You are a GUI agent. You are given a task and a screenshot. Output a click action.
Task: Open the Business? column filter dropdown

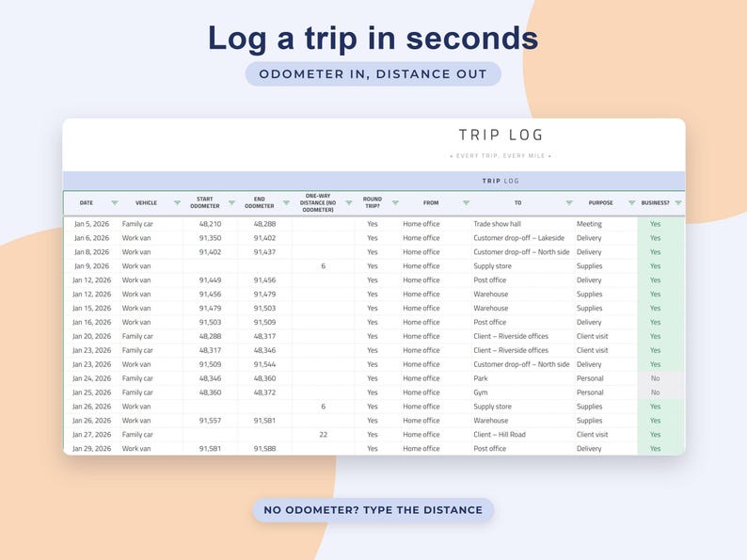pos(678,203)
